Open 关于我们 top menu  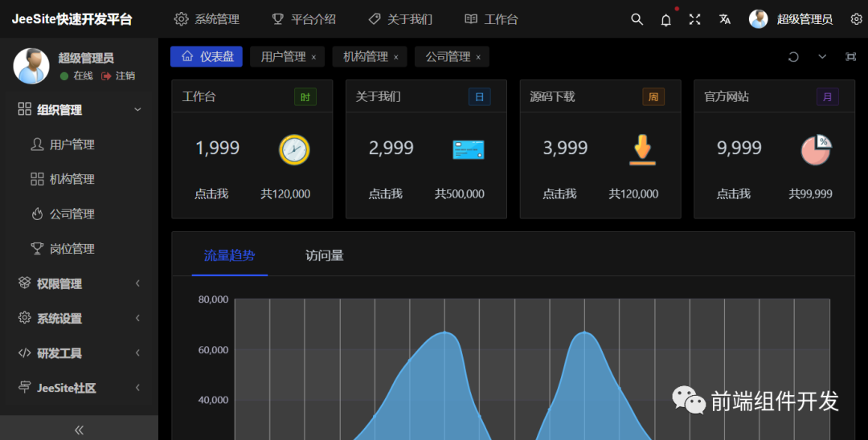tap(400, 19)
